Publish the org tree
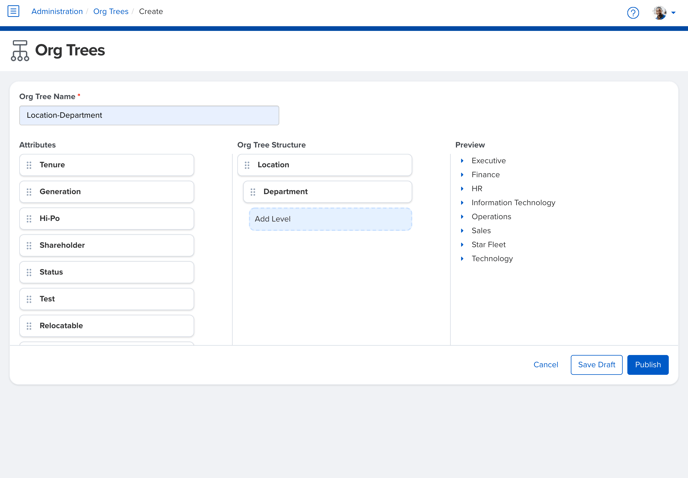688x478 pixels. [648, 365]
